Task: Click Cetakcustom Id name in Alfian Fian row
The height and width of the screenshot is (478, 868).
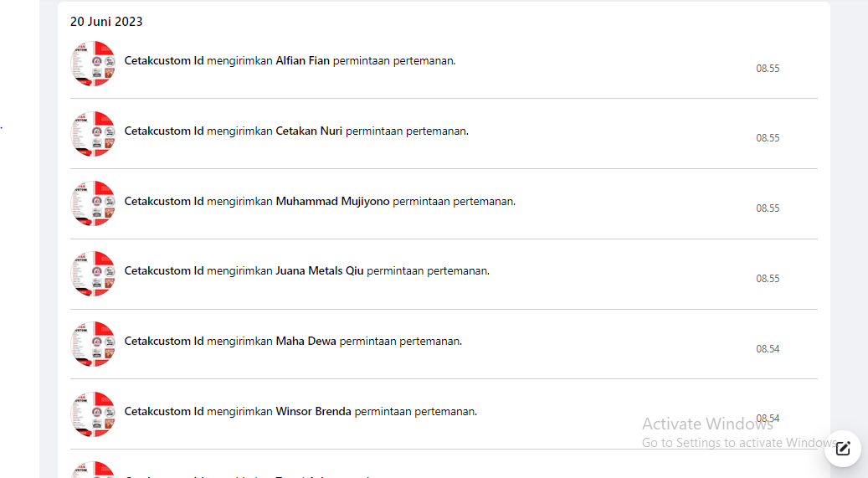Action: pos(164,61)
